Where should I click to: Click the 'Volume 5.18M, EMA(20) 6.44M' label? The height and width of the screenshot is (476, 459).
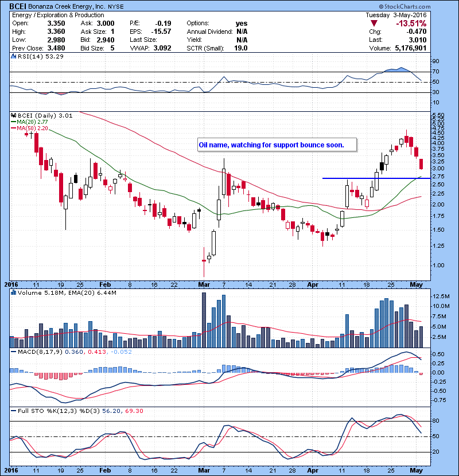pyautogui.click(x=67, y=292)
